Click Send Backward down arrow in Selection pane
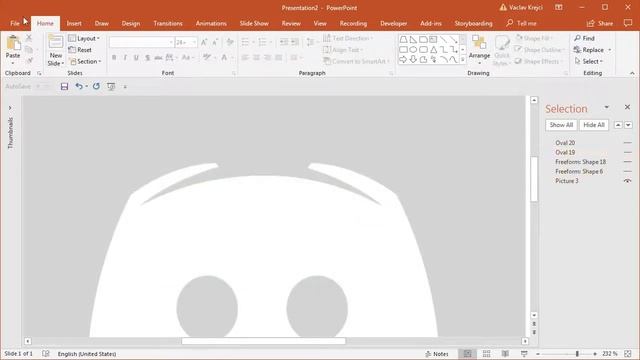This screenshot has height=360, width=640. coord(628,125)
